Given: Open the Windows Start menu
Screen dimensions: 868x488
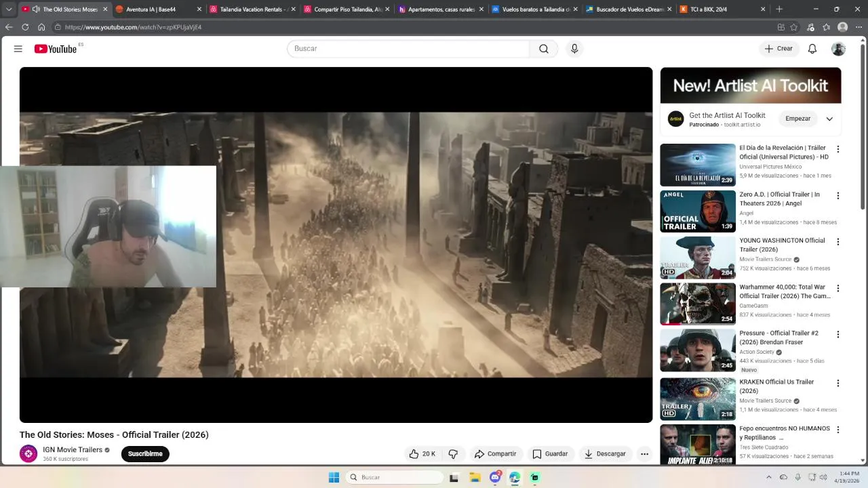Looking at the screenshot, I should coord(334,477).
